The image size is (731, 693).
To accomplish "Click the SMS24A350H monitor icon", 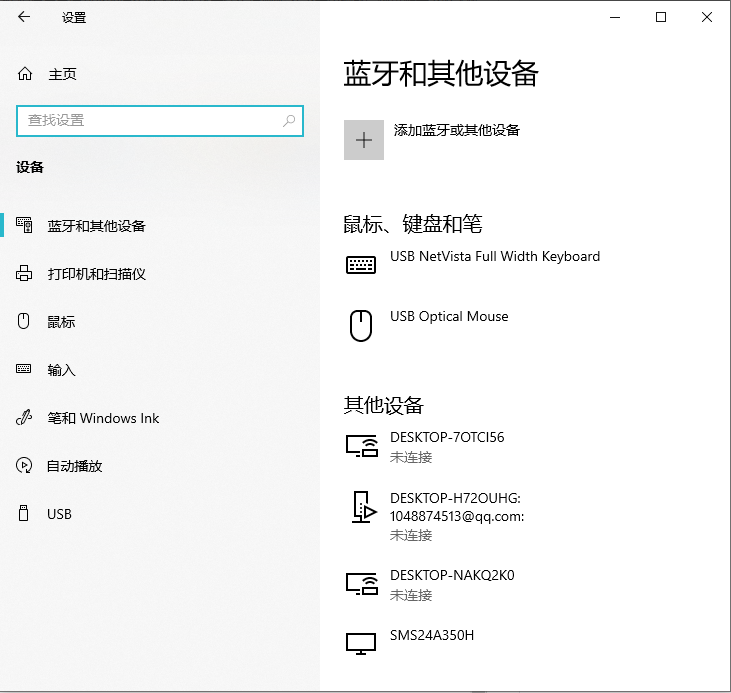I will pos(361,643).
